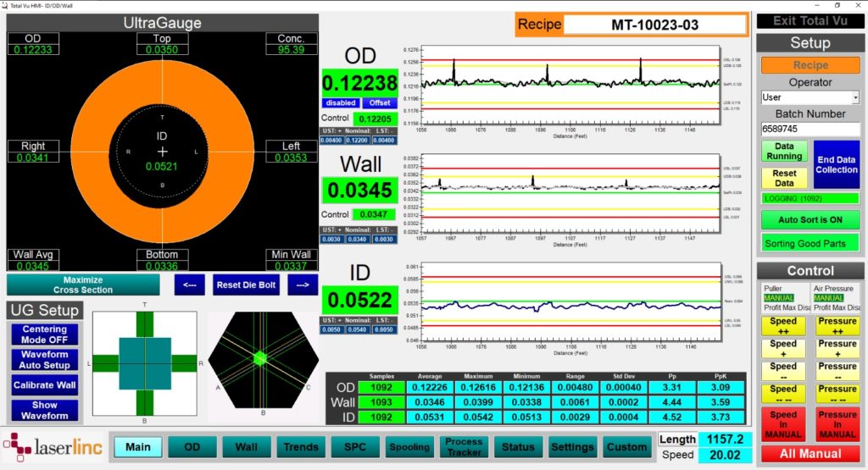Toggle Centering Mode OFF button
The width and height of the screenshot is (868, 470).
(x=44, y=335)
